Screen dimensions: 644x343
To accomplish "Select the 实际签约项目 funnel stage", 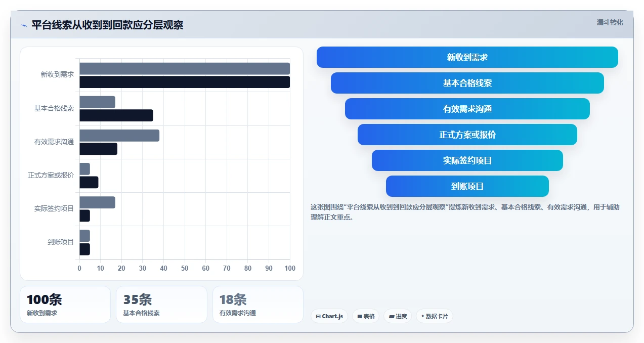I will 467,160.
